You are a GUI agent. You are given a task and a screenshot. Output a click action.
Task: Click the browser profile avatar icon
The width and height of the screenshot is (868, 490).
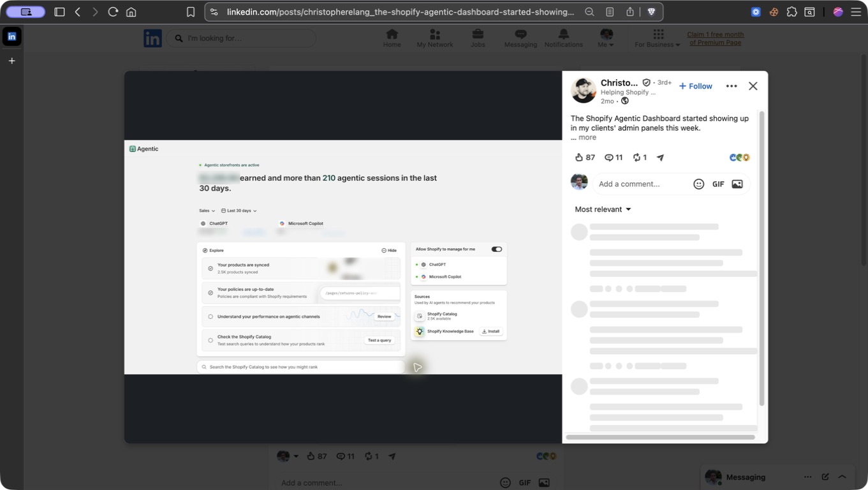coord(838,12)
